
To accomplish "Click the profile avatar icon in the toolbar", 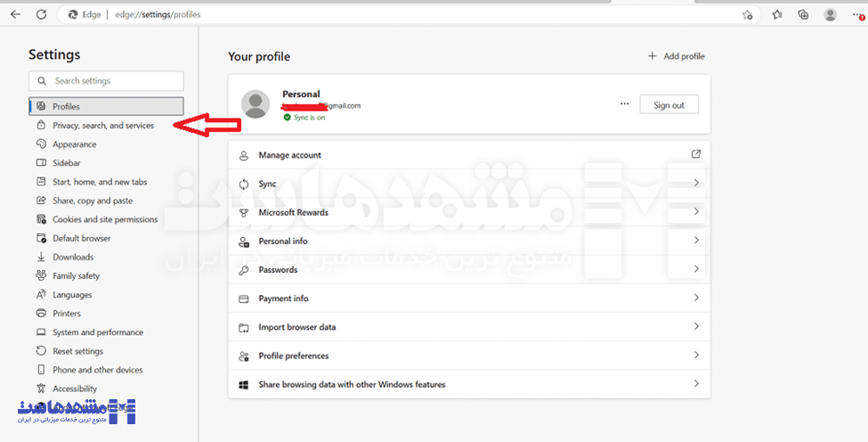I will pos(830,15).
